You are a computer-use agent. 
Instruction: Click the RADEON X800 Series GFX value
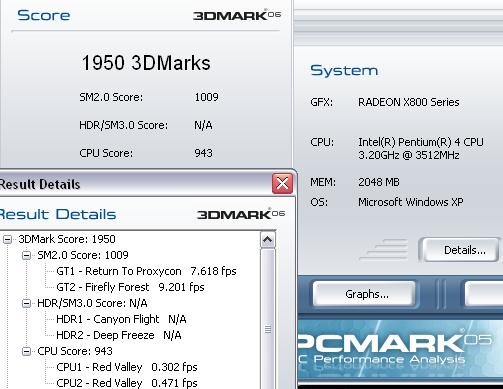tap(409, 102)
